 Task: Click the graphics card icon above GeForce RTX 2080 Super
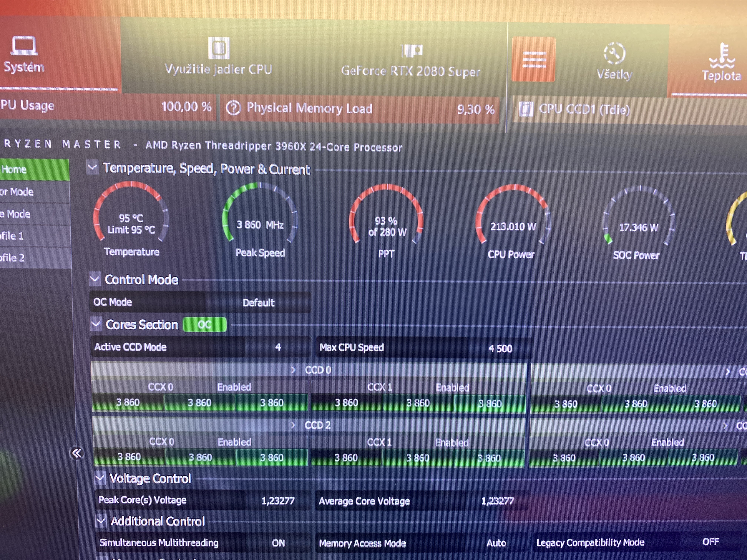coord(411,51)
